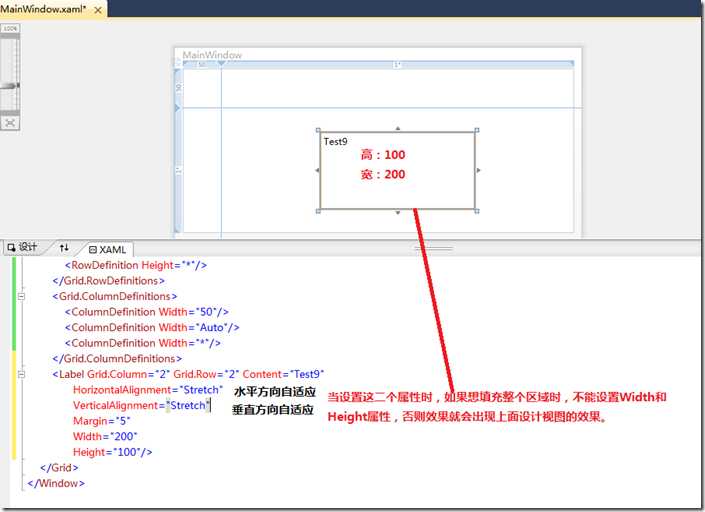Click the fit-all zoom icon below the slider
The image size is (705, 512).
[x=10, y=123]
